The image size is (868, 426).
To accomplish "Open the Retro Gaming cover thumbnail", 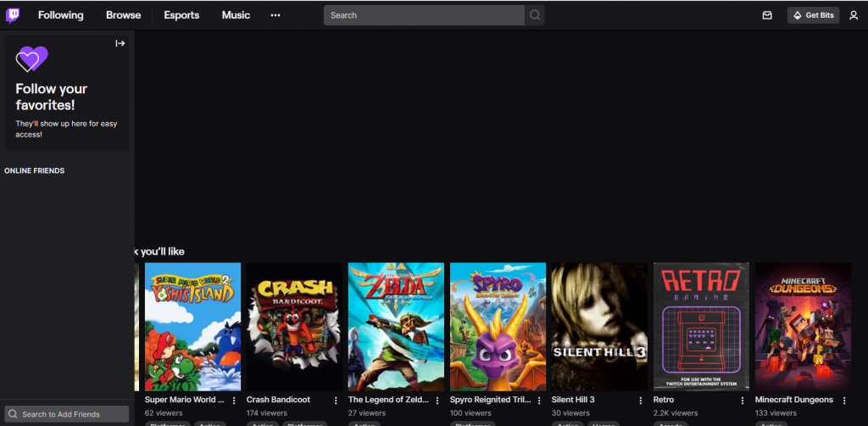I will (701, 327).
